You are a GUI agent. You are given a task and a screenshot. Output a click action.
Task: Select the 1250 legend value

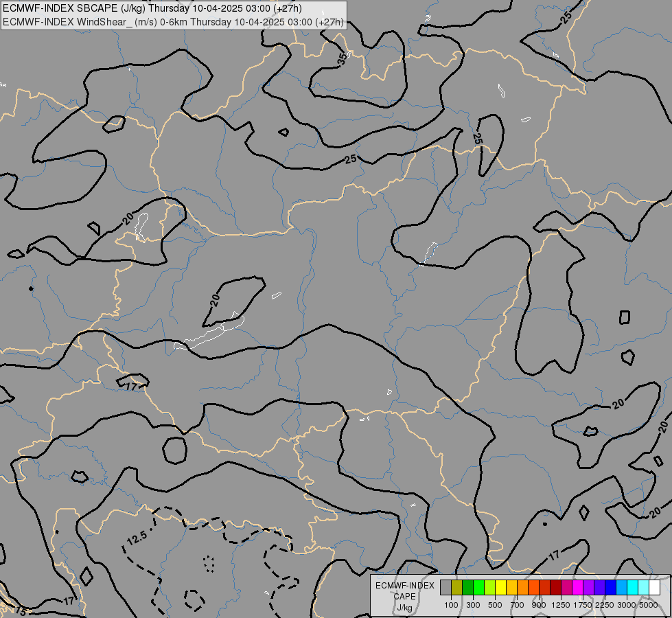pos(561,605)
